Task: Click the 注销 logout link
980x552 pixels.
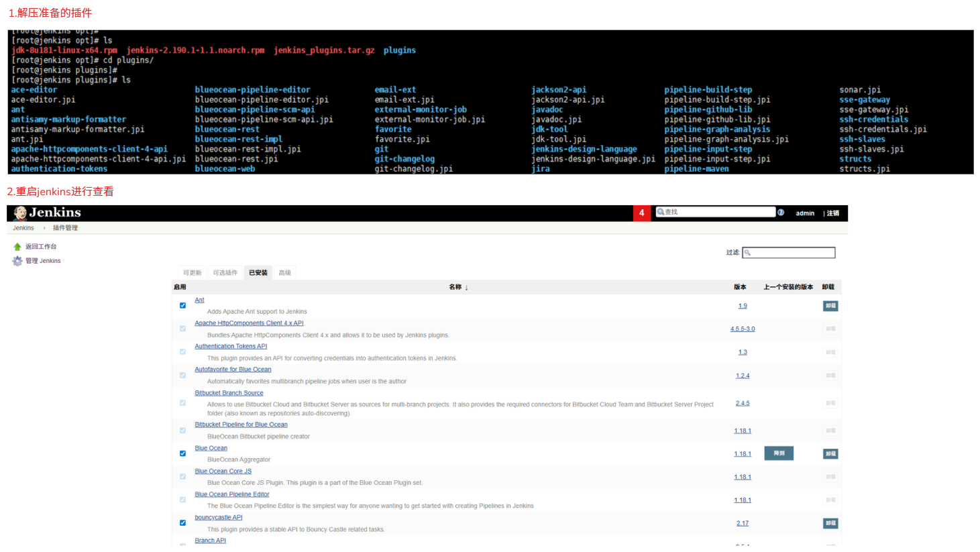Action: (833, 213)
